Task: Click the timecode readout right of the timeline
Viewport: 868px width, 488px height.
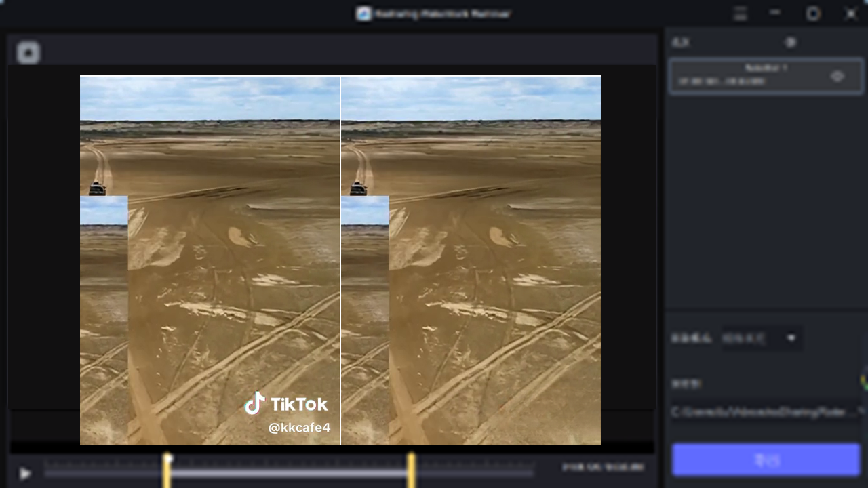Action: (x=602, y=468)
